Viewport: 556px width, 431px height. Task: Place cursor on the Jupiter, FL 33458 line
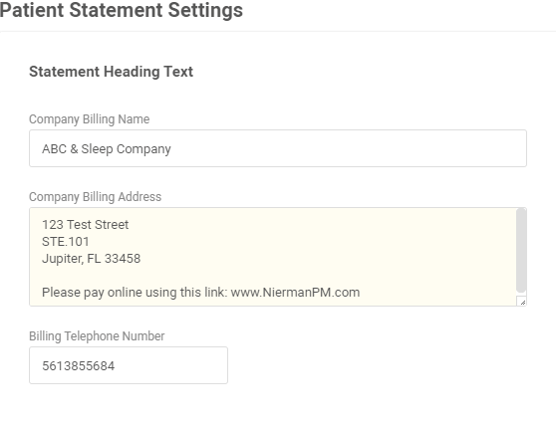point(91,259)
